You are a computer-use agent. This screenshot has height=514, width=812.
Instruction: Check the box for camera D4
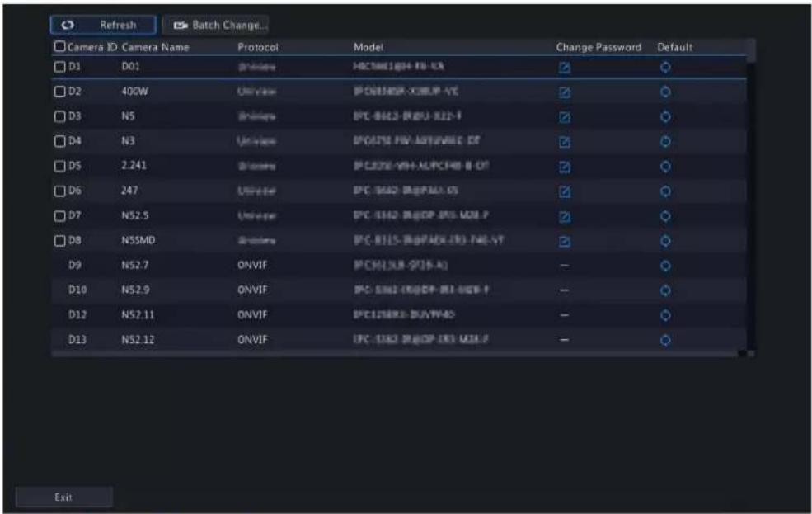point(60,141)
